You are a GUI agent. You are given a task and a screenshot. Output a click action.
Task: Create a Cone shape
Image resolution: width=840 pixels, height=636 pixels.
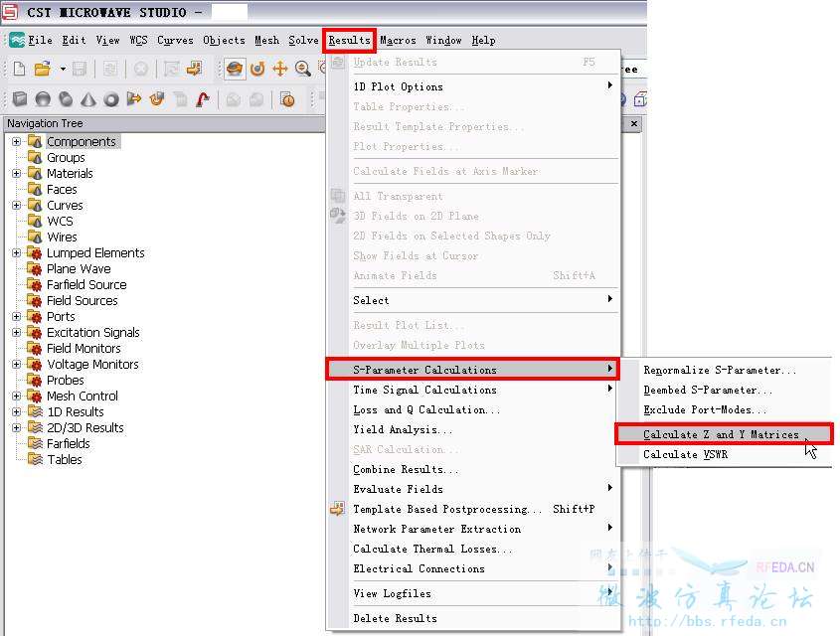[x=88, y=99]
